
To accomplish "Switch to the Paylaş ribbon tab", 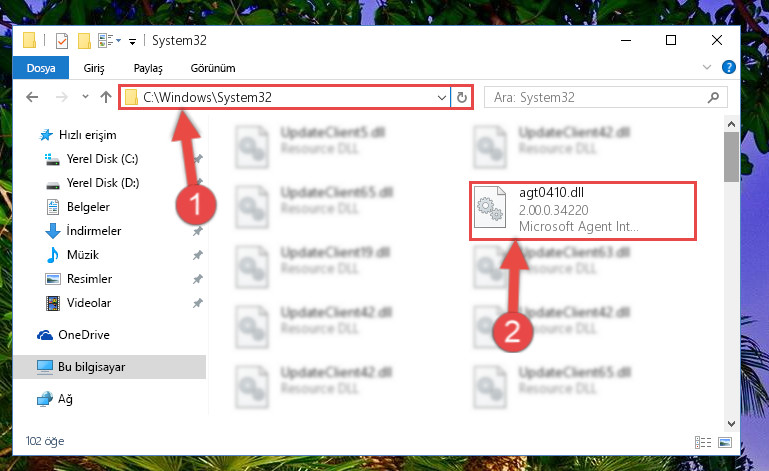I will [148, 68].
